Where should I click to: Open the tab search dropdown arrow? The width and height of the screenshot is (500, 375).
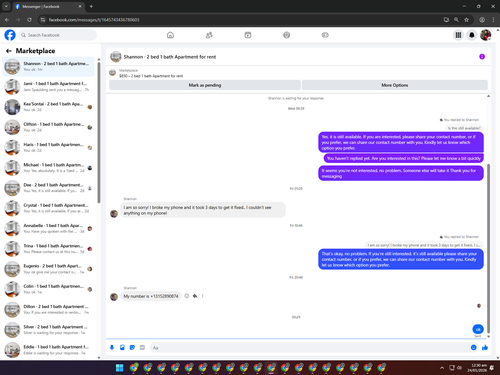(x=6, y=6)
